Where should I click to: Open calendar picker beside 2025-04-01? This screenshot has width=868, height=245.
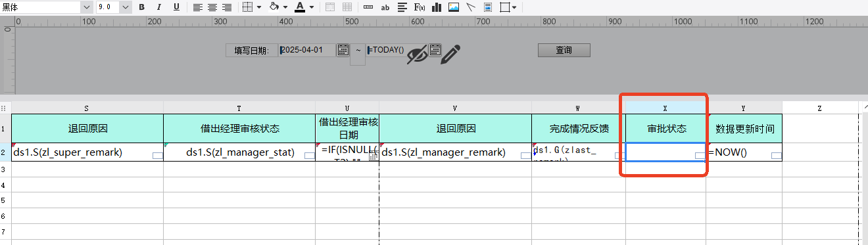click(343, 50)
